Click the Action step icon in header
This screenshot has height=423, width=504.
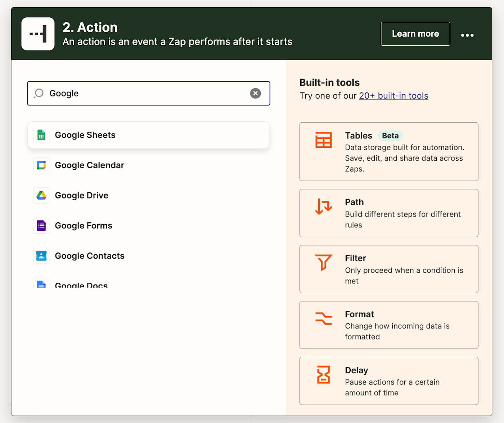coord(38,34)
